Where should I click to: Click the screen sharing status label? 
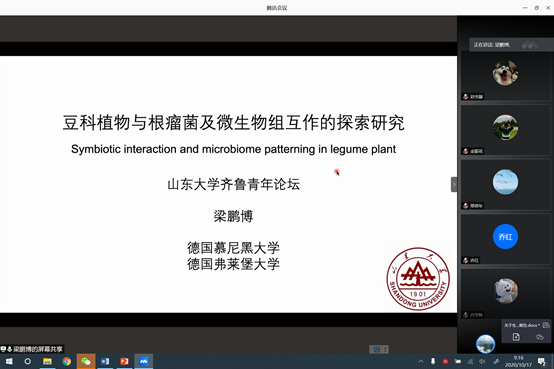[32, 349]
